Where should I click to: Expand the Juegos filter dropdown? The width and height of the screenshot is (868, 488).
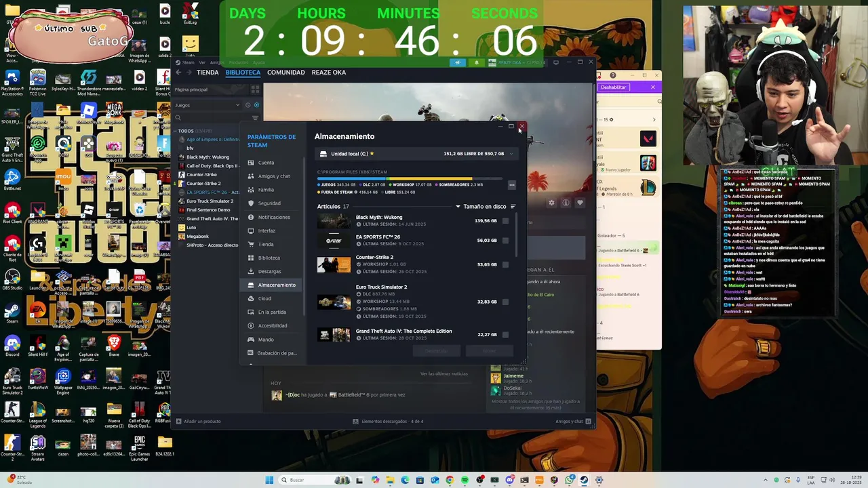click(x=207, y=105)
